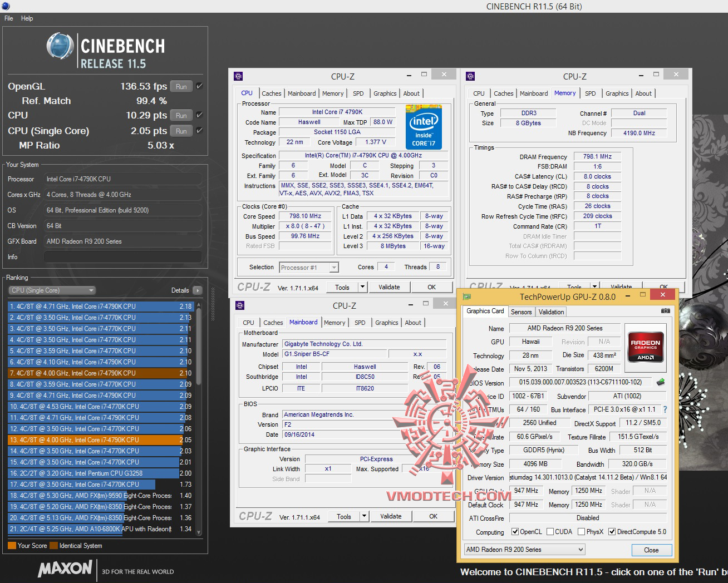
Task: Open Tools dropdown arrow in CPU-Z memory window
Action: 594,287
